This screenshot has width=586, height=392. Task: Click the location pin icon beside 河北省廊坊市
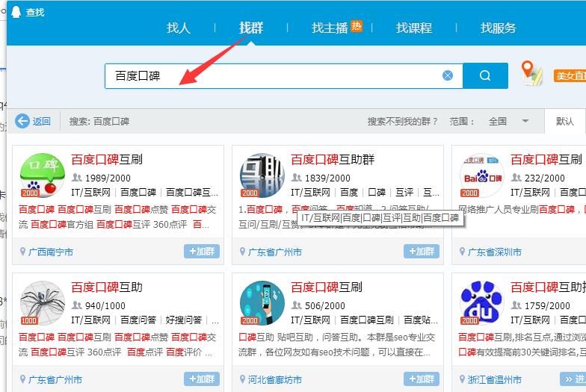(242, 379)
